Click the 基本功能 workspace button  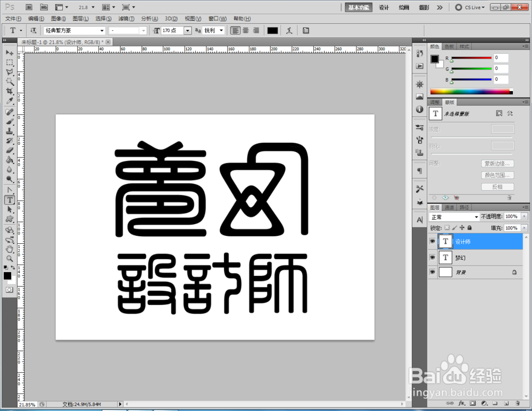[359, 7]
